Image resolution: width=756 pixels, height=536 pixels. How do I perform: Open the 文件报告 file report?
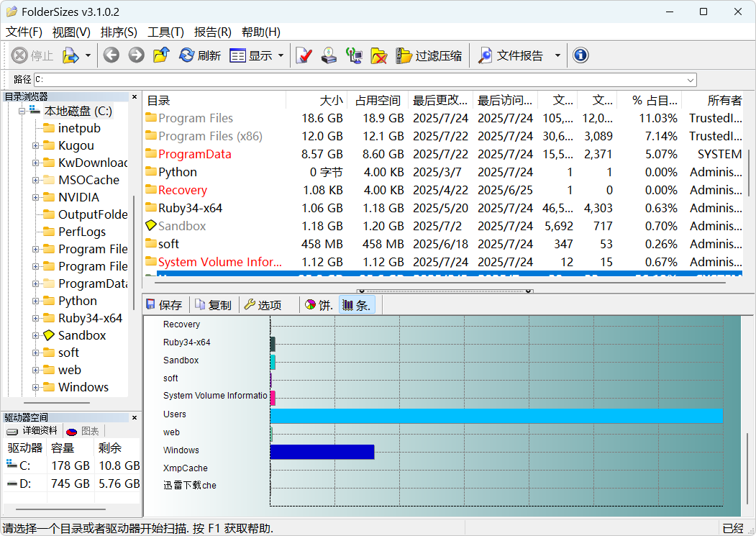(511, 55)
